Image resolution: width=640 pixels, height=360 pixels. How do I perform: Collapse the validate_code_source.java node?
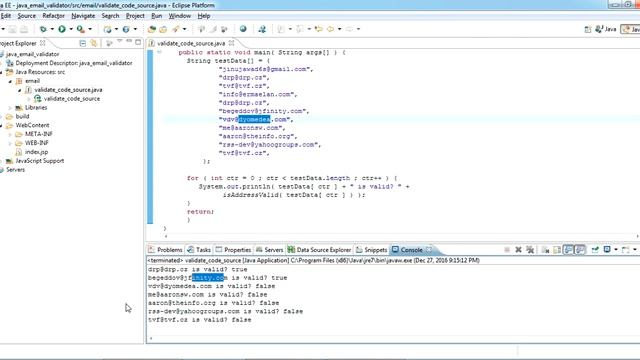click(19, 90)
